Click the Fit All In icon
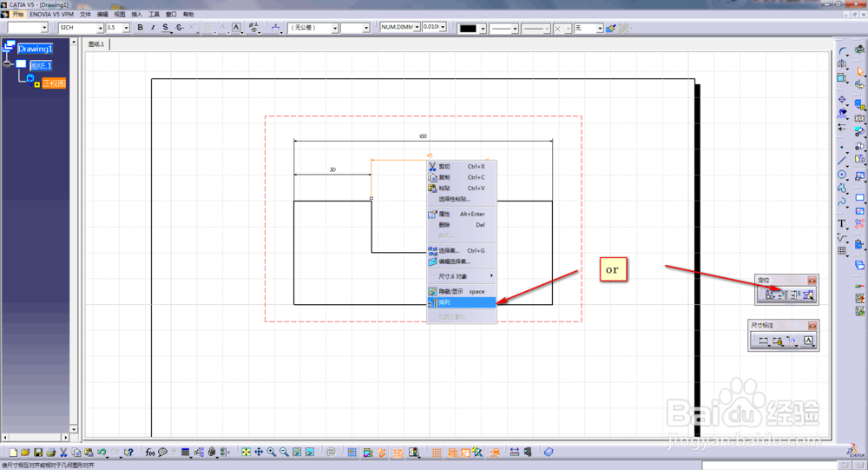This screenshot has width=868, height=470. (246, 453)
